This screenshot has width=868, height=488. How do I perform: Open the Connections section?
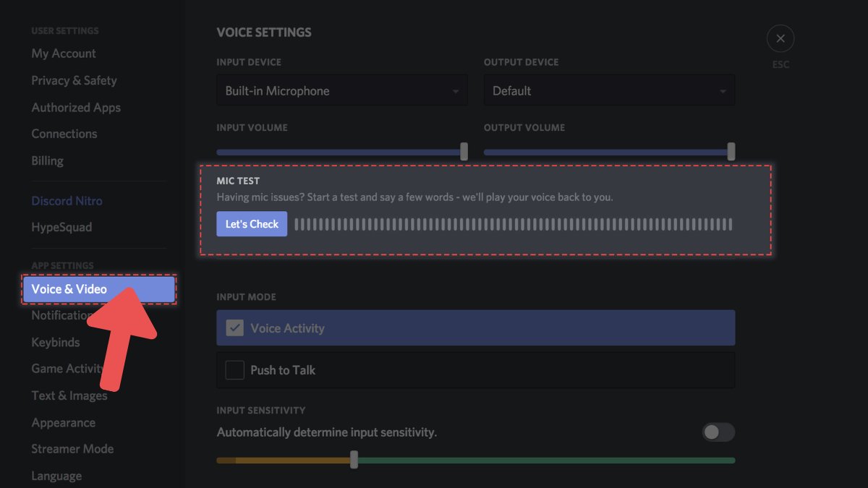pos(64,134)
